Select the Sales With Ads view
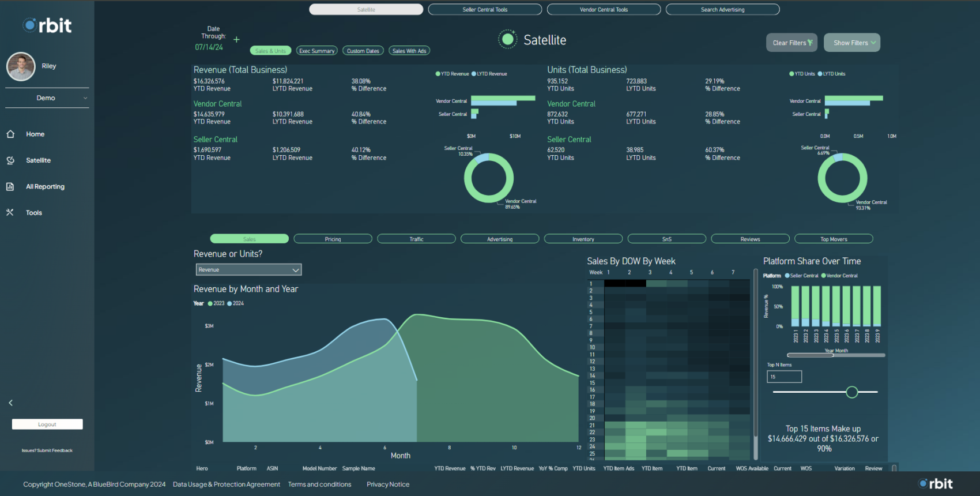This screenshot has height=496, width=980. click(x=409, y=51)
